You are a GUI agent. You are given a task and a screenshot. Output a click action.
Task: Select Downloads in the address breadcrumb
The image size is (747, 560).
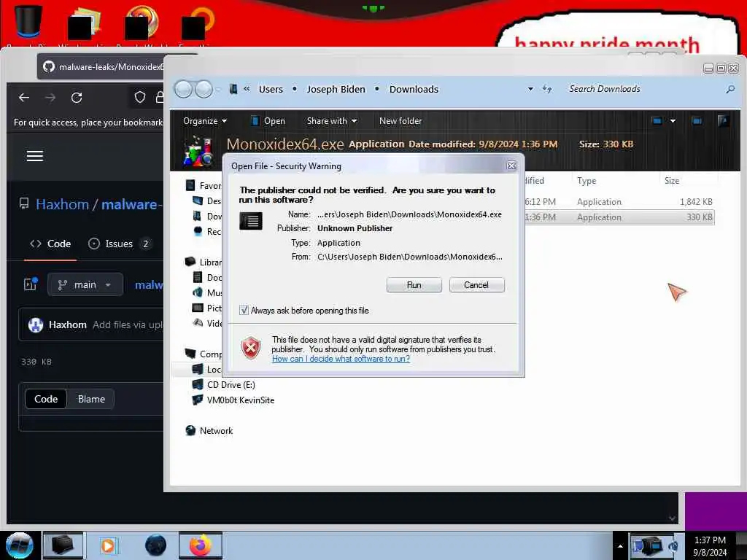click(x=414, y=89)
